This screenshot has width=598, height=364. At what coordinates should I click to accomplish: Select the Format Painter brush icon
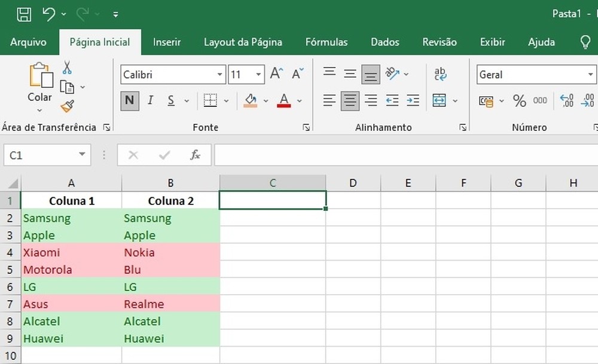[68, 105]
